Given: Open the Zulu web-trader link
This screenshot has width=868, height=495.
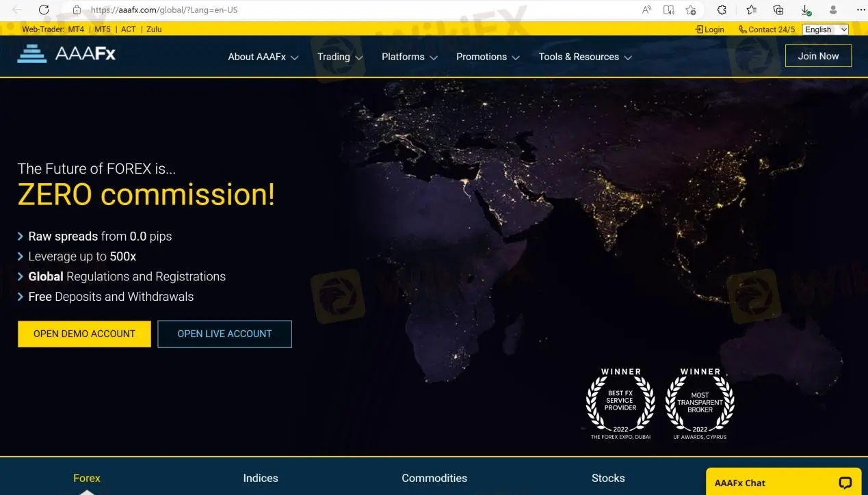Looking at the screenshot, I should pos(153,29).
